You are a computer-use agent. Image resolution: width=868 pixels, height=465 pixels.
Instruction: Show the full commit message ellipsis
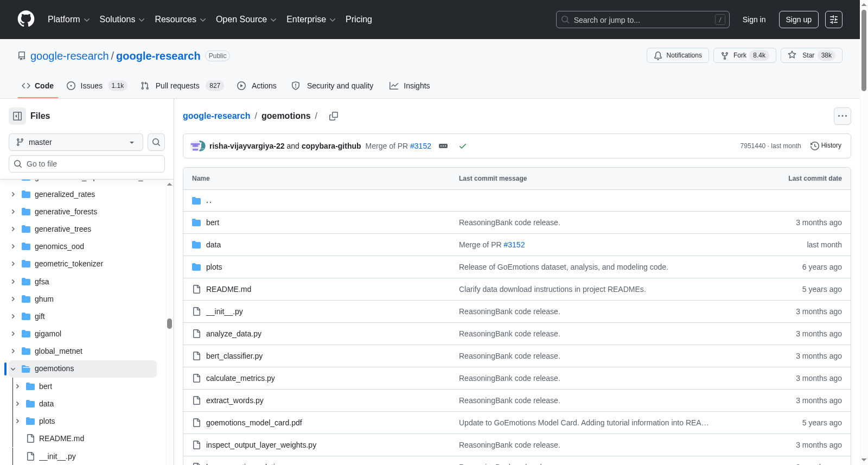click(443, 146)
